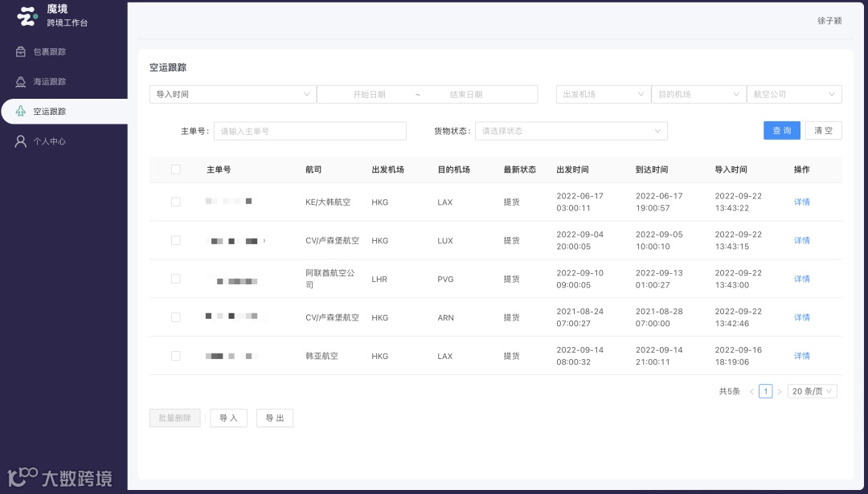Click the 包裹跟踪 package icon
Viewport: 868px width, 494px height.
click(x=20, y=51)
